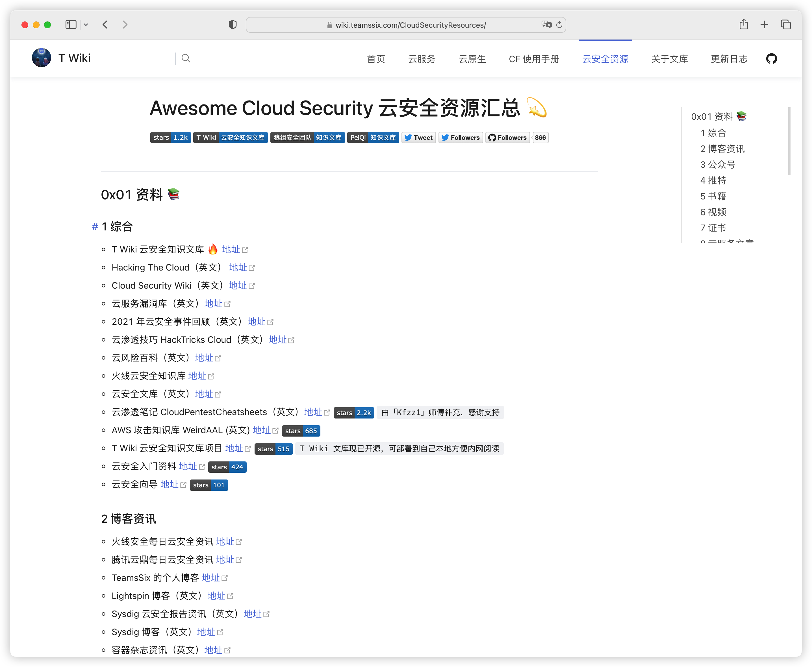Open the Share icon in Safari toolbar
Image resolution: width=812 pixels, height=667 pixels.
[744, 25]
